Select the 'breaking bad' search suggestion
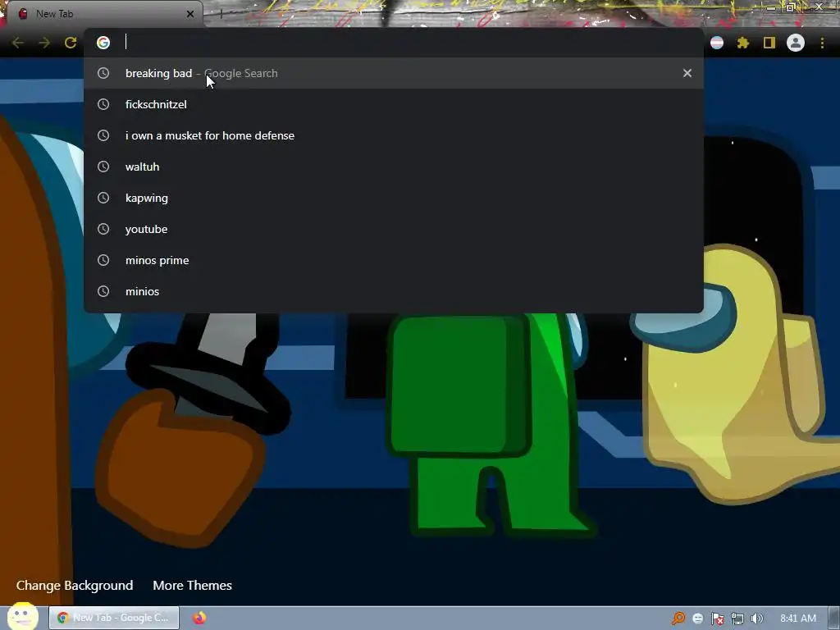 click(394, 73)
